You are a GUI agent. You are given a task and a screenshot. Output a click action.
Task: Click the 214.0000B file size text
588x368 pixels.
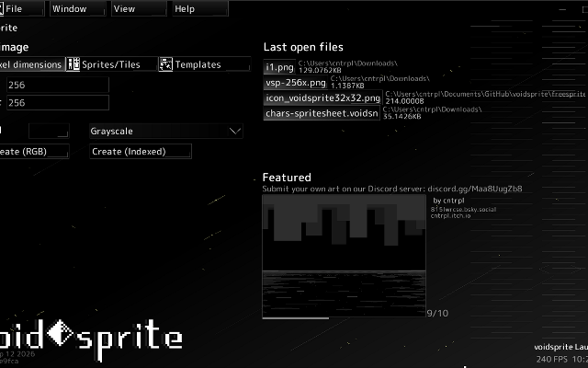pos(404,101)
